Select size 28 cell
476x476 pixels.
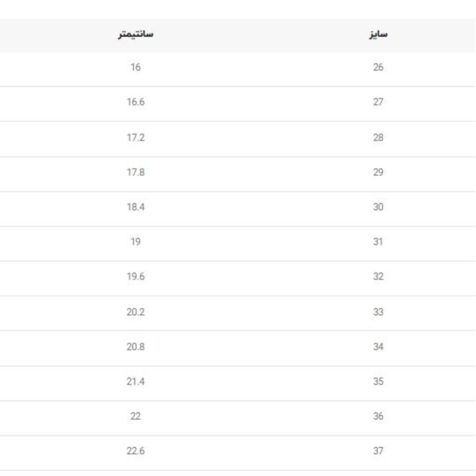coord(378,138)
